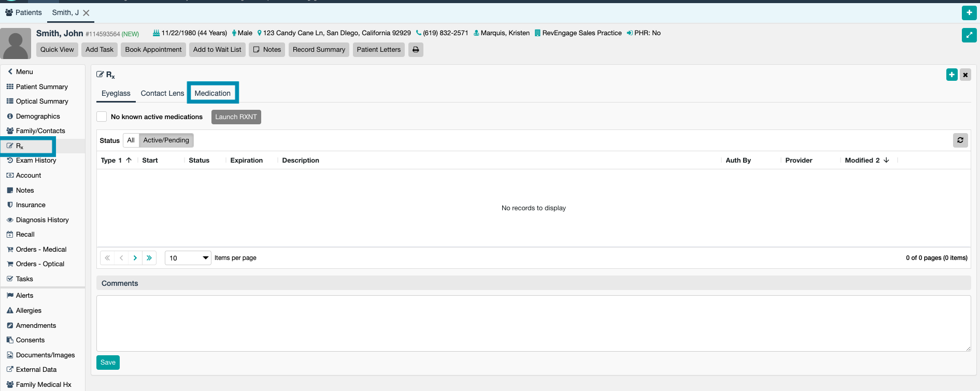Sort by the Type column header

(x=108, y=161)
